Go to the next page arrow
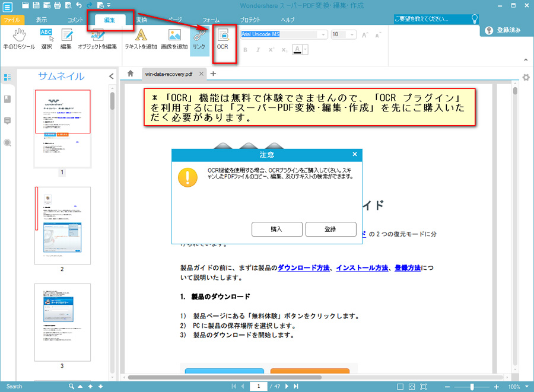534x392 pixels. (x=287, y=386)
